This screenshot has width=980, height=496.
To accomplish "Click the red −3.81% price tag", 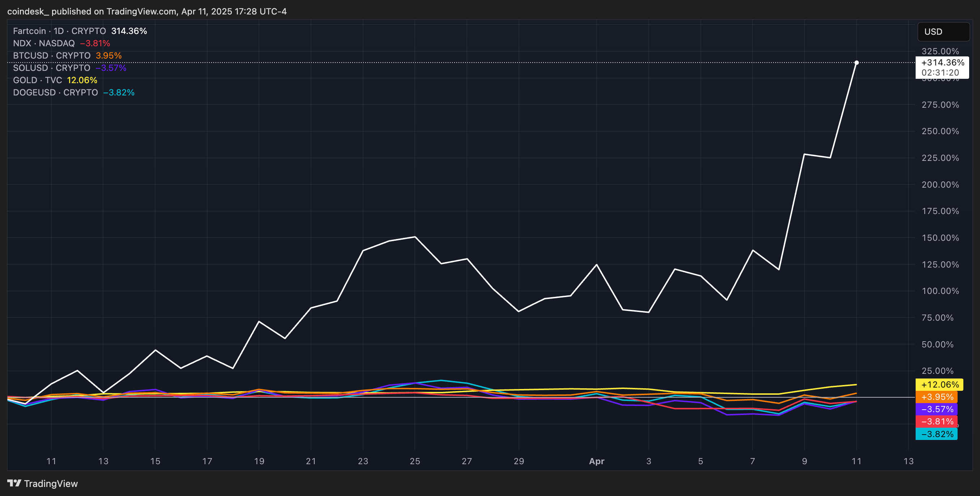I will tap(937, 422).
